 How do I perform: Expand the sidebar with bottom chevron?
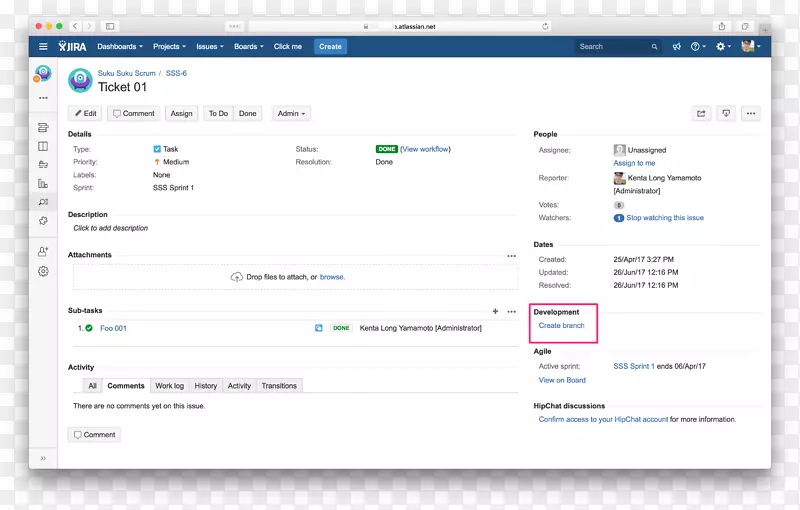point(43,458)
